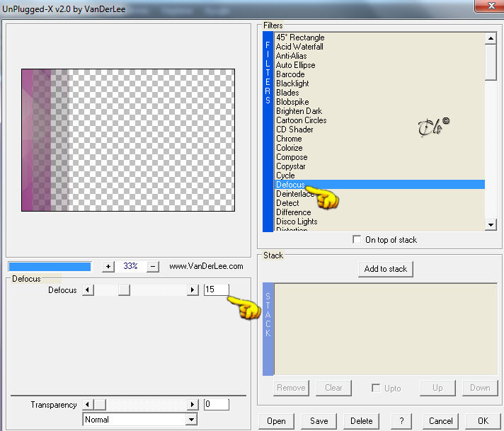Choose the Colorize filter entry

coord(289,148)
